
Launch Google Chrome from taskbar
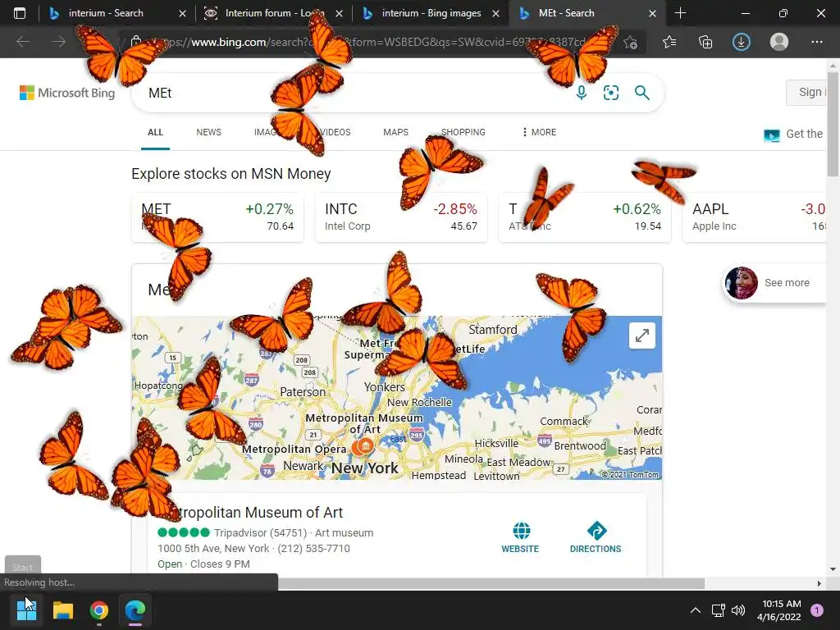coord(99,610)
